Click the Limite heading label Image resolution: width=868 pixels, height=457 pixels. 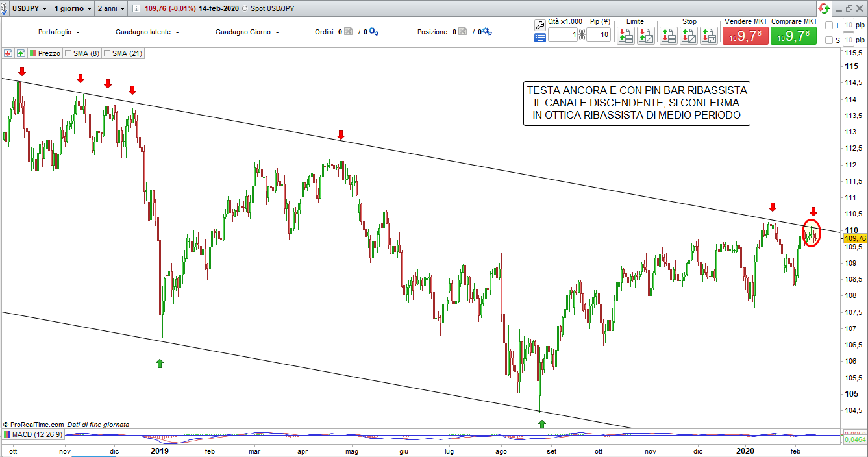coord(635,21)
